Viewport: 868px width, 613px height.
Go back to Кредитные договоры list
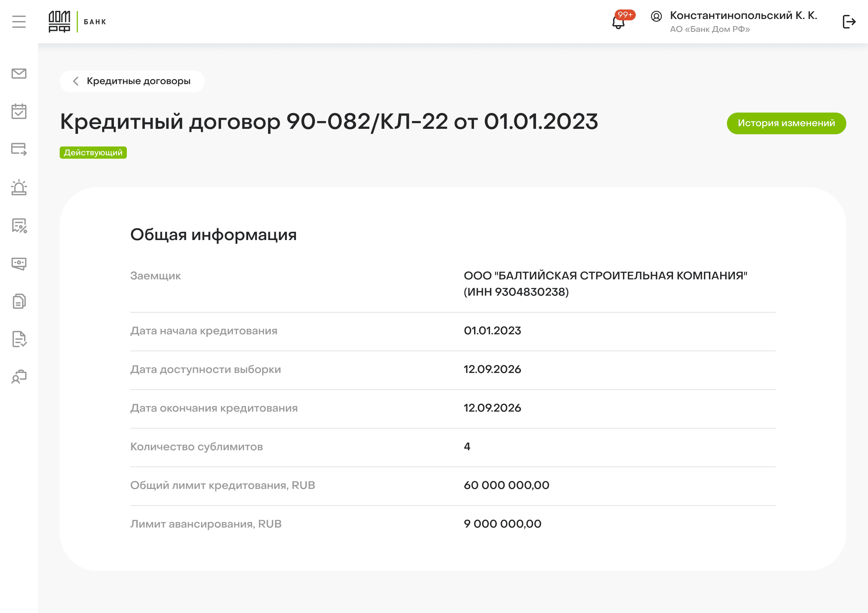(138, 81)
